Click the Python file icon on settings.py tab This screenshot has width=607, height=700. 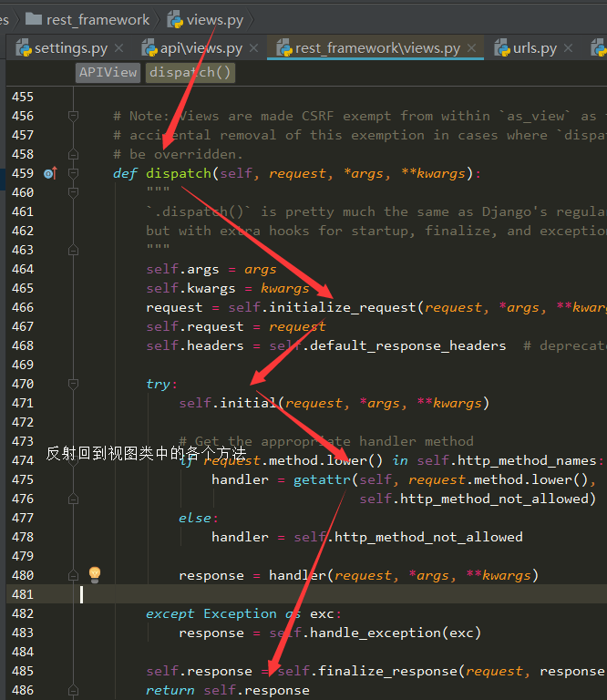pos(24,47)
